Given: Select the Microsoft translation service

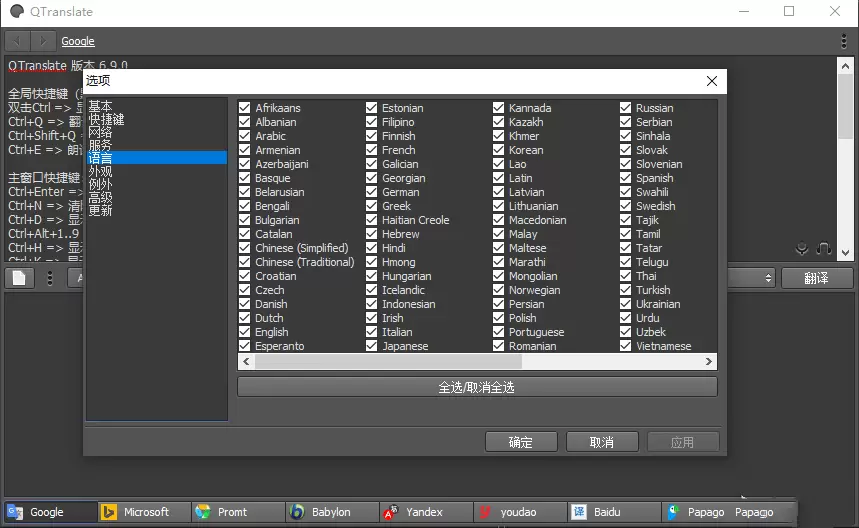Looking at the screenshot, I should (x=145, y=512).
